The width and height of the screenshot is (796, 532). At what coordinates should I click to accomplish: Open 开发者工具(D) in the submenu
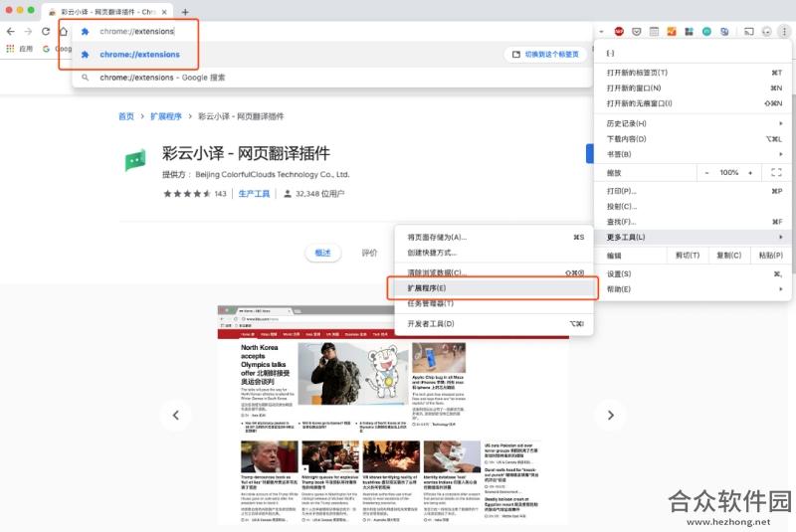[494, 323]
